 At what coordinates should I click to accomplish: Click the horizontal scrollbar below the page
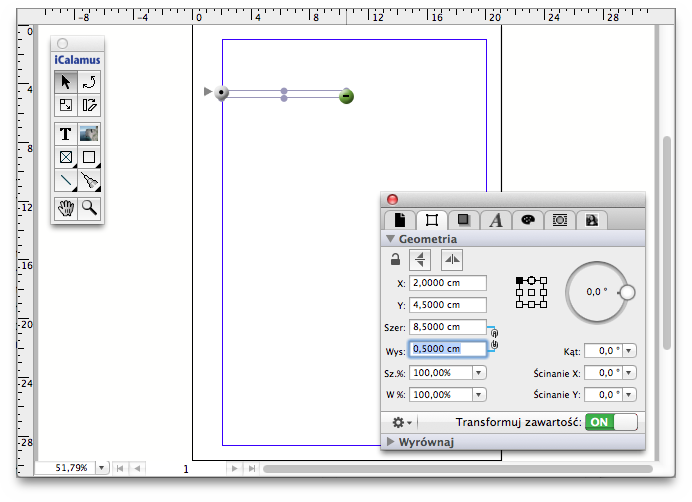[458, 469]
